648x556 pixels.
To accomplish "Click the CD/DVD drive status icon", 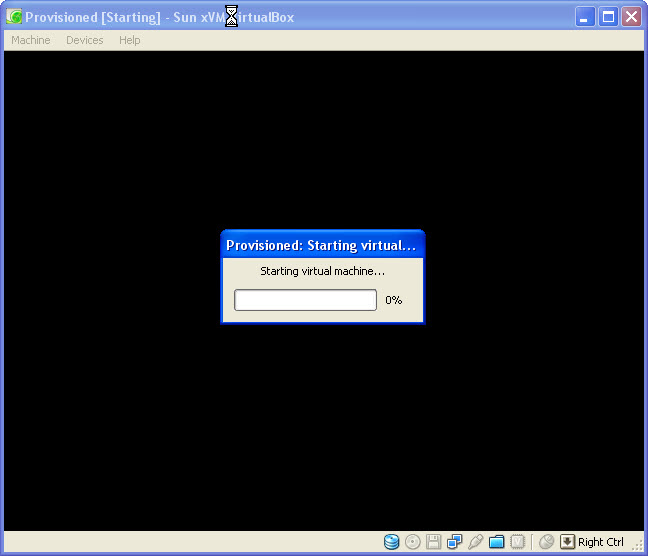I will point(412,542).
